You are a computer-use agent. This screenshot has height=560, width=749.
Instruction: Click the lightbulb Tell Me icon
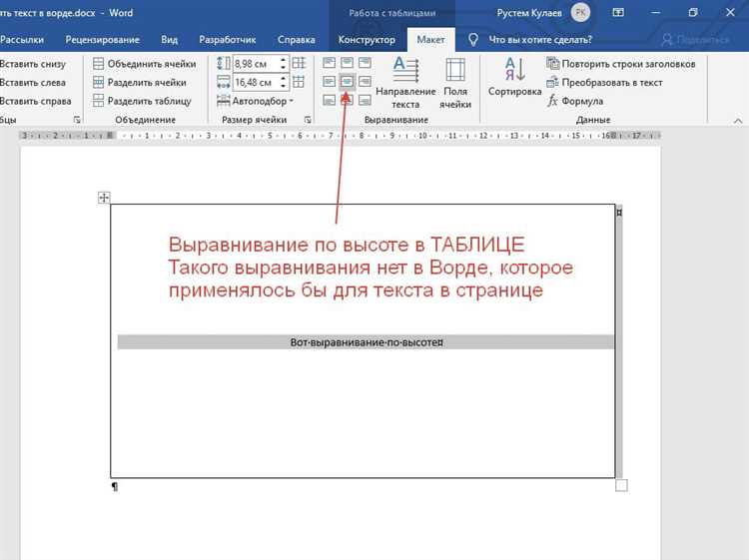coord(473,40)
